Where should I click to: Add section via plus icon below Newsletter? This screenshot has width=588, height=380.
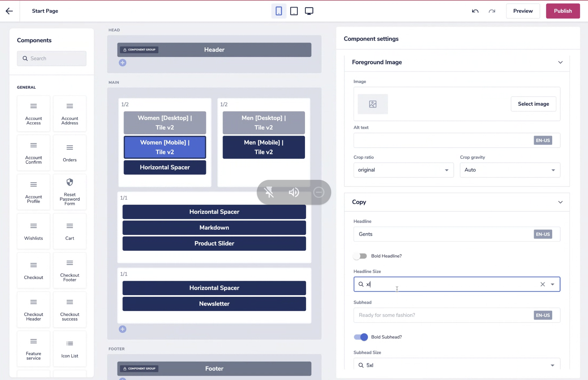[x=122, y=329]
